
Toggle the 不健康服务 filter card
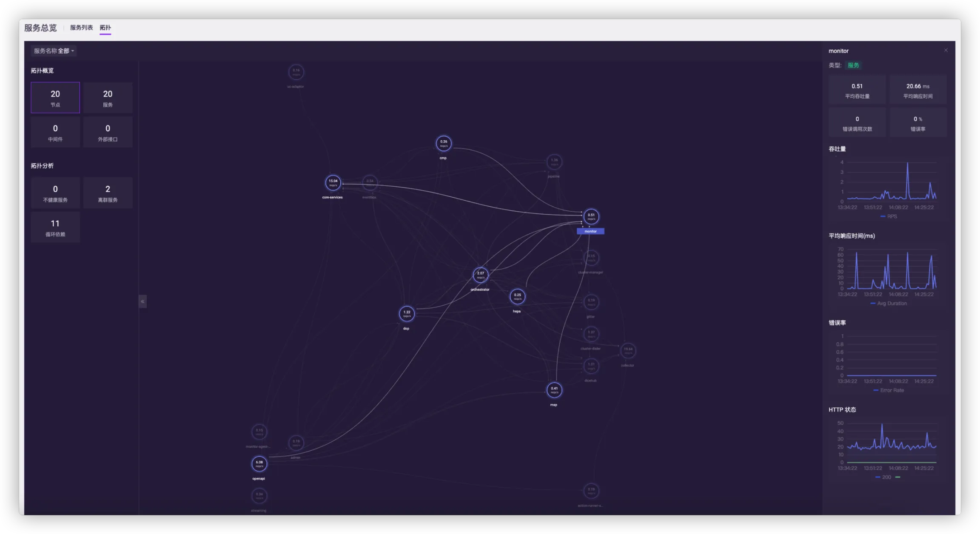55,193
